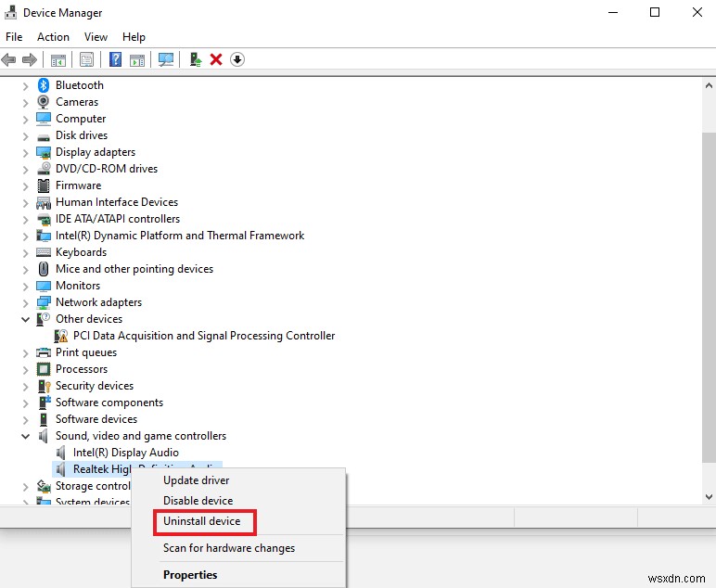This screenshot has height=588, width=716.
Task: Click the Bluetooth category icon
Action: click(x=44, y=85)
